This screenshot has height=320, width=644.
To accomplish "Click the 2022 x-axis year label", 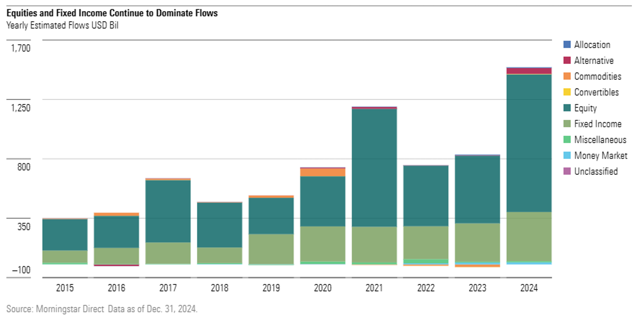I will click(x=426, y=288).
